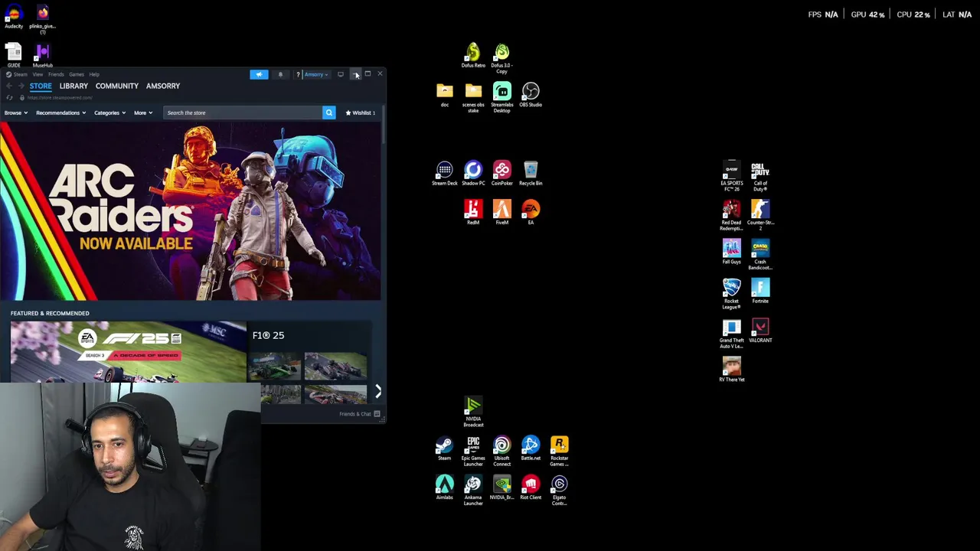Select Rockstar Games Launcher icon
This screenshot has width=980, height=551.
pyautogui.click(x=559, y=452)
